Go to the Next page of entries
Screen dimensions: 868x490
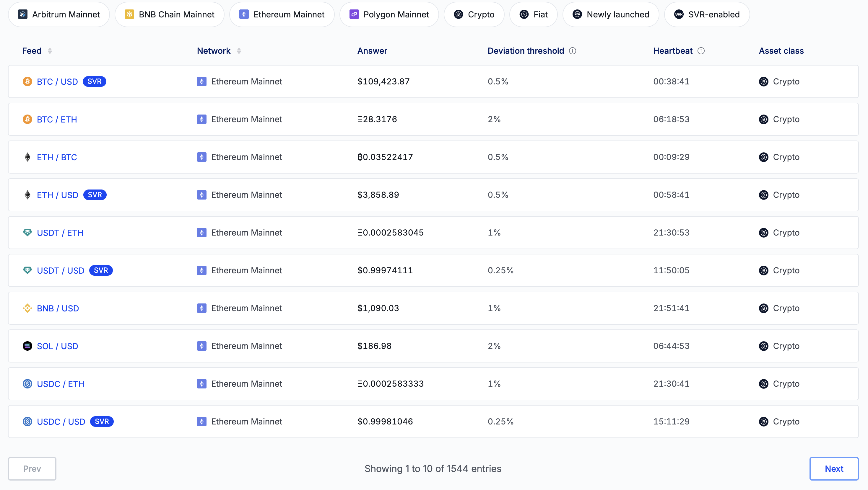[834, 468]
